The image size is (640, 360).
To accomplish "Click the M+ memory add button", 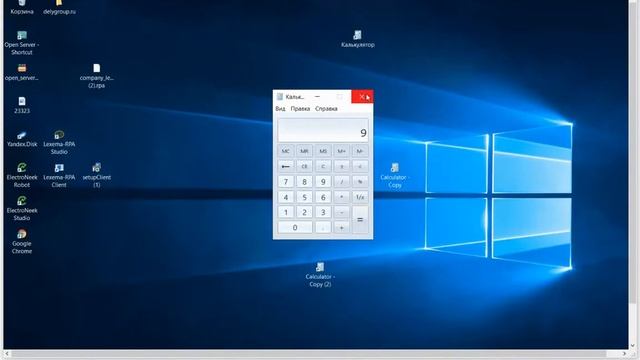I will (342, 151).
